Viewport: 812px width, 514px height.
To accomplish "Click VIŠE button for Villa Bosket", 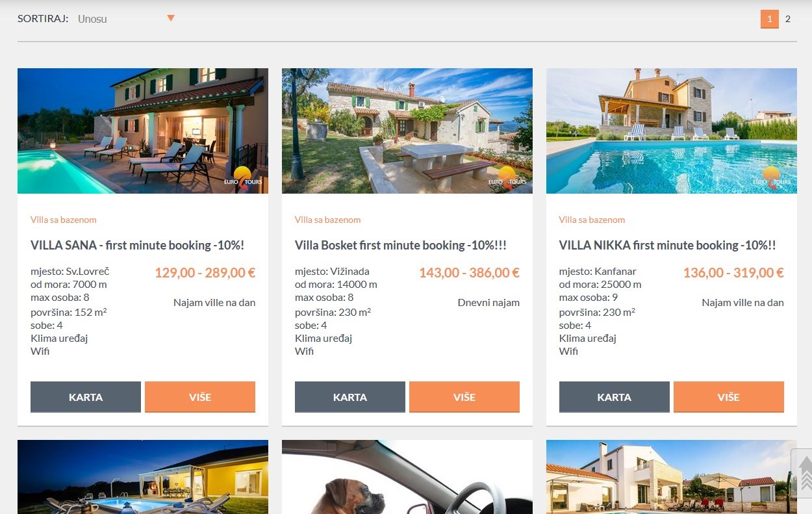I will coord(464,397).
